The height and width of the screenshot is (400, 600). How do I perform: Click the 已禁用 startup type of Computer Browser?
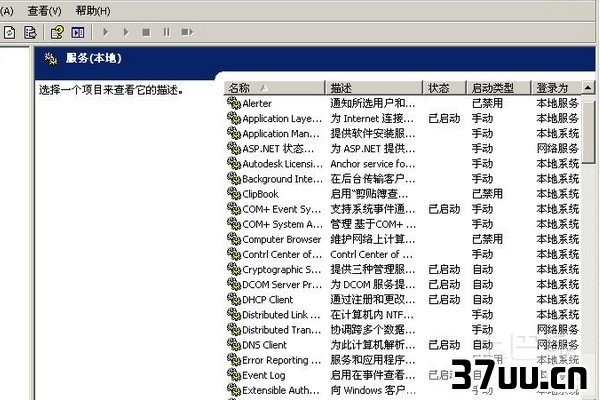coord(487,239)
